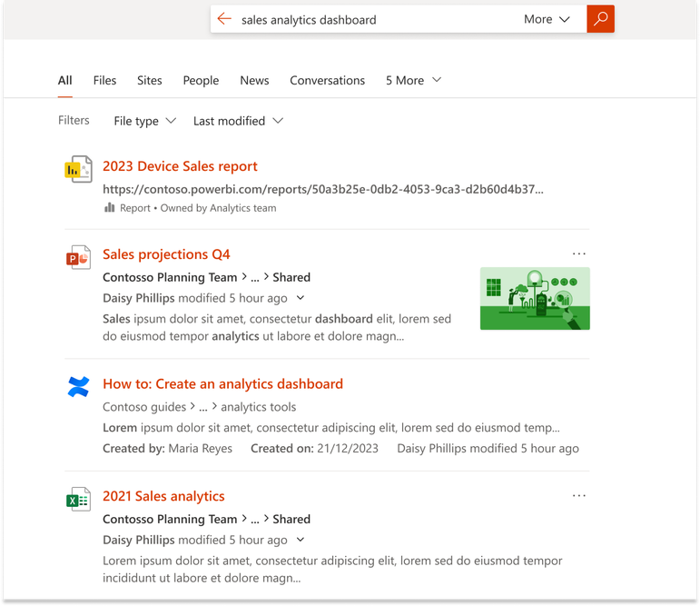Click Daisy Phillips name under Sales projections Q4

point(139,298)
